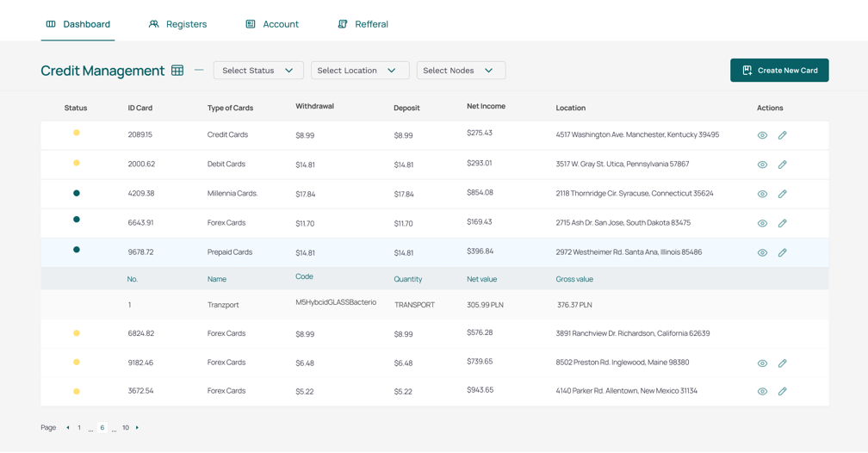868x453 pixels.
Task: Click edit icon for ID 9182.46
Action: click(782, 363)
